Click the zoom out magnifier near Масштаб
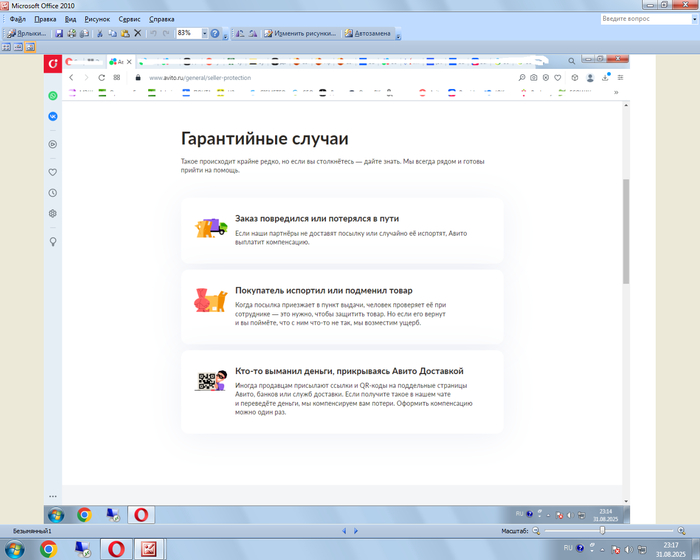This screenshot has height=560, width=700. point(536,531)
